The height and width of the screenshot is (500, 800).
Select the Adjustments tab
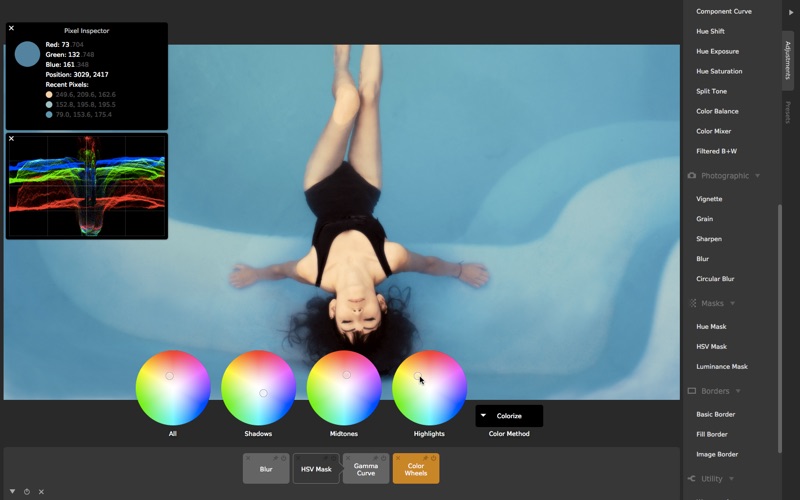[788, 60]
